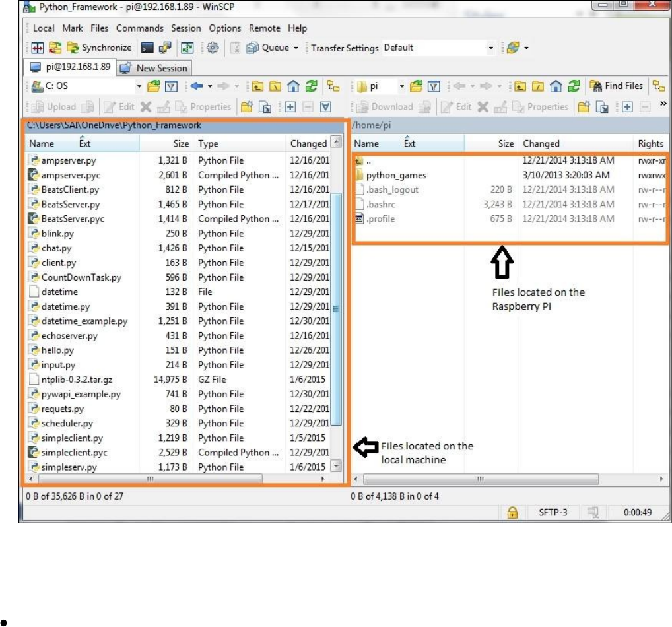Open the Transfer Settings Default combo box

pyautogui.click(x=438, y=48)
